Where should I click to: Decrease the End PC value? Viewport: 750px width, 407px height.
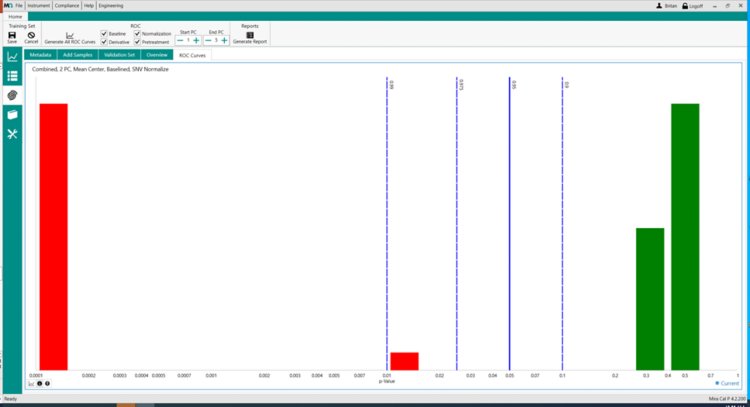pyautogui.click(x=208, y=40)
